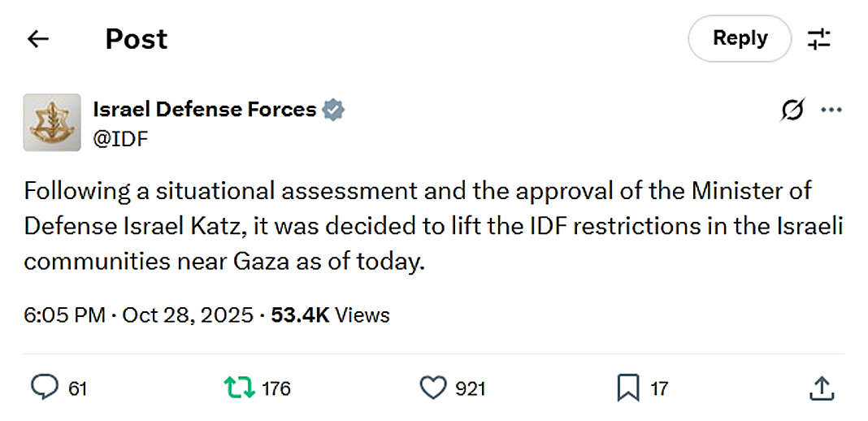868x421 pixels.
Task: Click the Post header title
Action: point(137,38)
